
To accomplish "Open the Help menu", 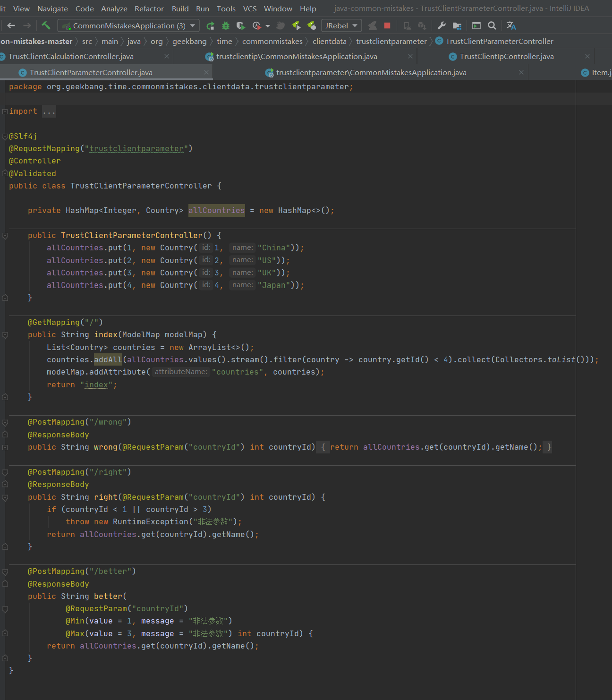I will [308, 9].
